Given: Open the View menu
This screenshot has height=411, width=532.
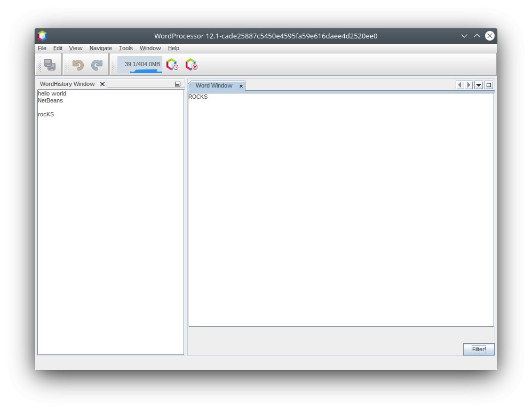Looking at the screenshot, I should (x=75, y=48).
